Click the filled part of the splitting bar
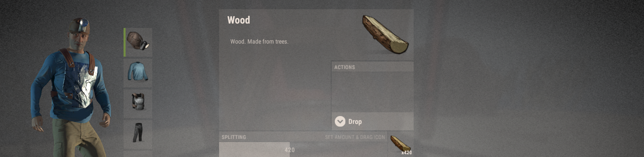Image resolution: width=644 pixels, height=157 pixels. pos(254,150)
